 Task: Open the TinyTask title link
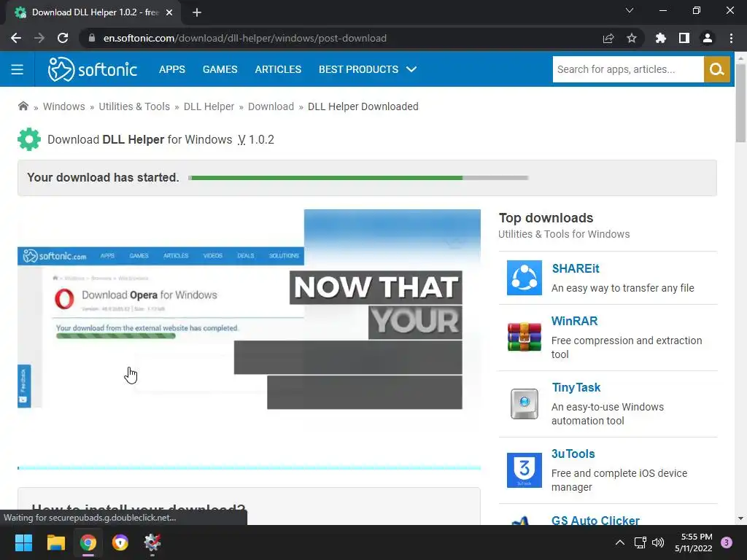(576, 388)
